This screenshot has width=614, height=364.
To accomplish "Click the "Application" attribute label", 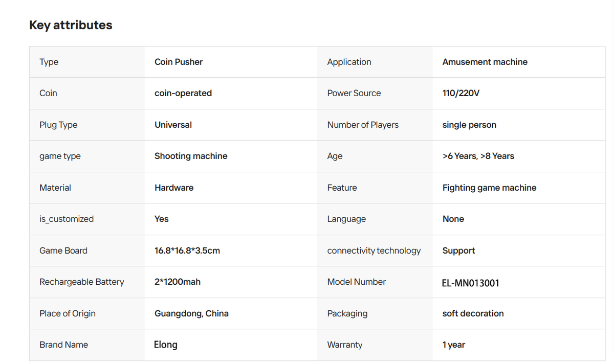I will 349,62.
